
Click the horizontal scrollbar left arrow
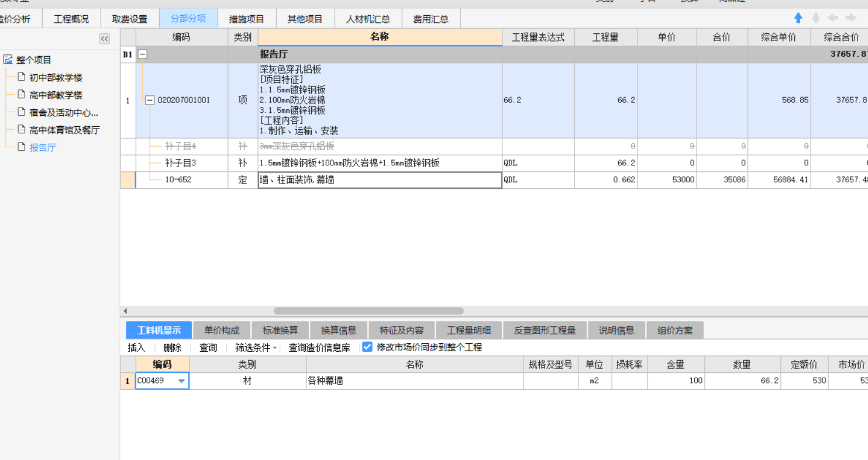click(x=125, y=311)
